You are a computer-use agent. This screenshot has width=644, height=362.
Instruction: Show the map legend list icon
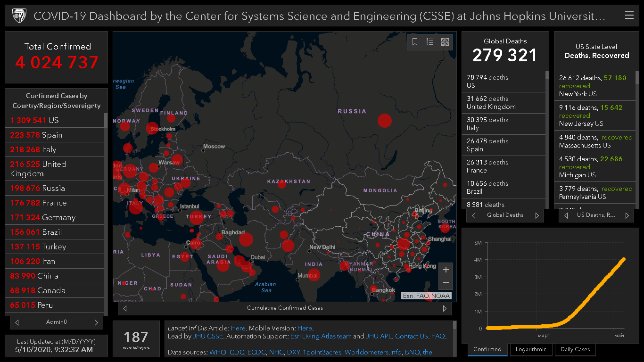pos(430,42)
